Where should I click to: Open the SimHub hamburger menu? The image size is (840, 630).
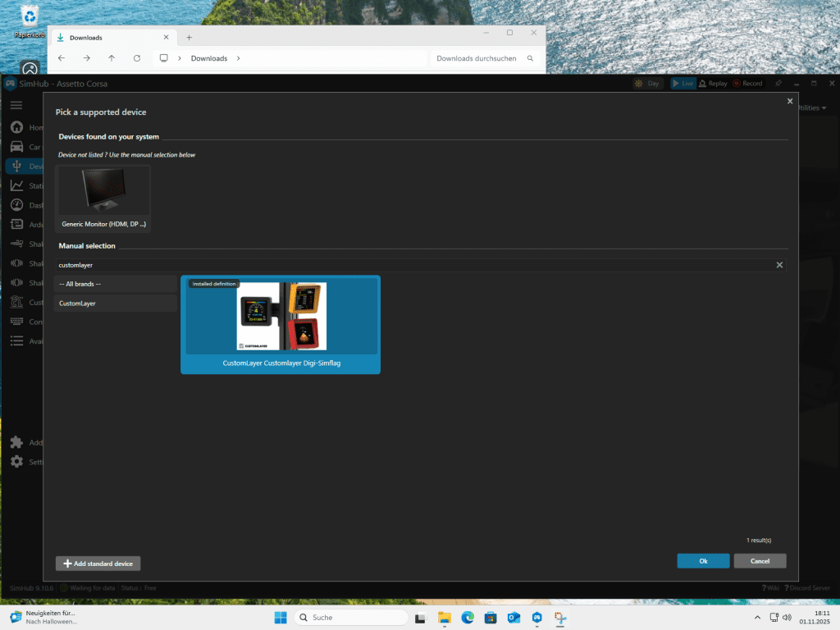[x=16, y=105]
